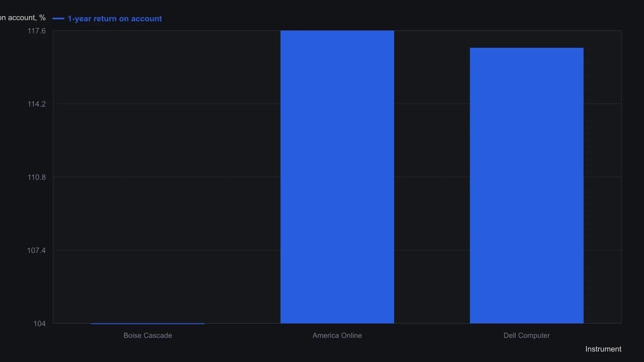
Task: Click the legend line swatch for 1-year return
Action: click(x=58, y=19)
